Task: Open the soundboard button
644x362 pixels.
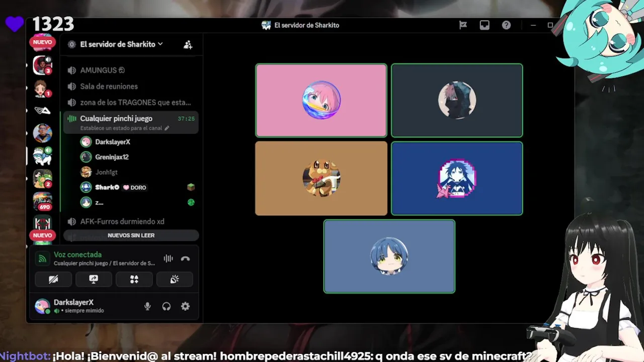Action: tap(175, 280)
